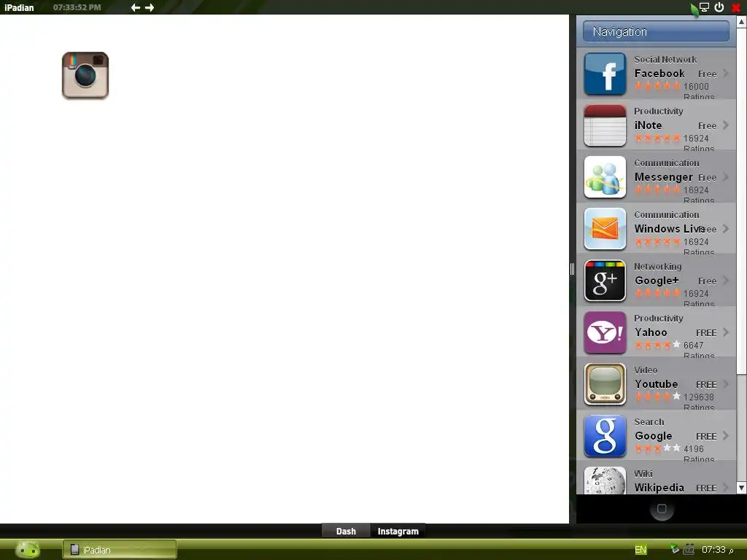Click the Networking category label
The height and width of the screenshot is (560, 747).
(657, 267)
